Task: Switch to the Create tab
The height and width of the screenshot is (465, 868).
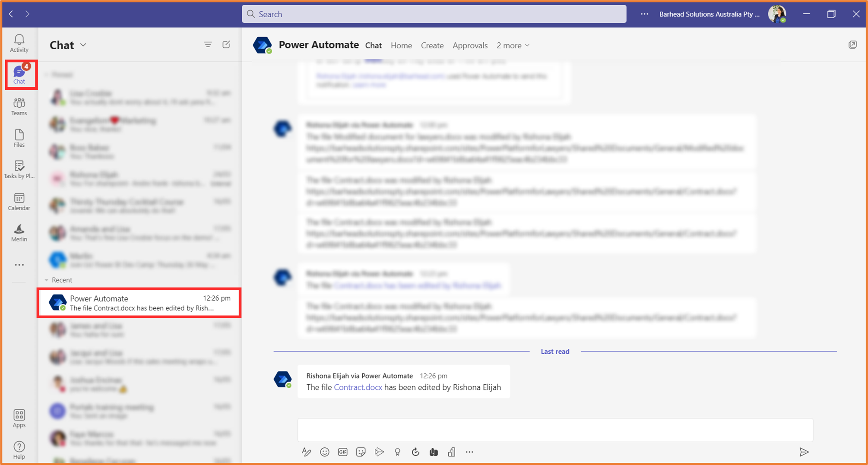Action: pyautogui.click(x=432, y=45)
